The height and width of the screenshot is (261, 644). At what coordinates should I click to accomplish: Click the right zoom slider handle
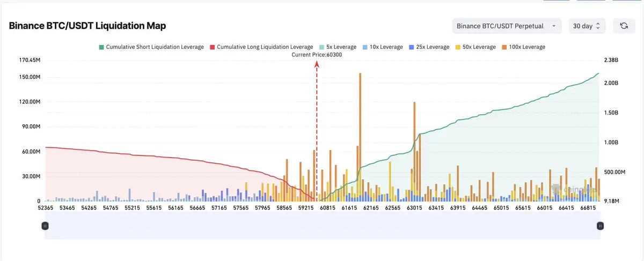pos(600,226)
